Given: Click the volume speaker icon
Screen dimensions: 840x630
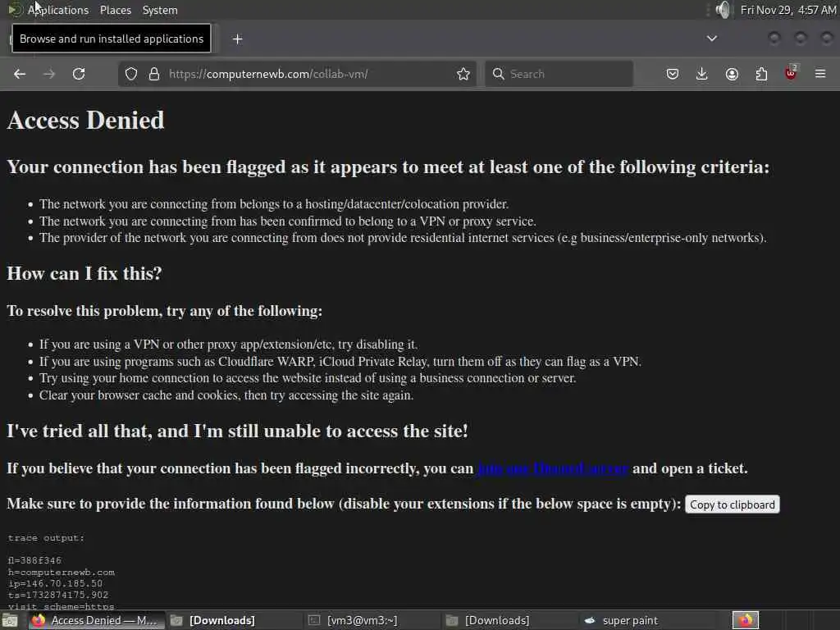Looking at the screenshot, I should 723,10.
